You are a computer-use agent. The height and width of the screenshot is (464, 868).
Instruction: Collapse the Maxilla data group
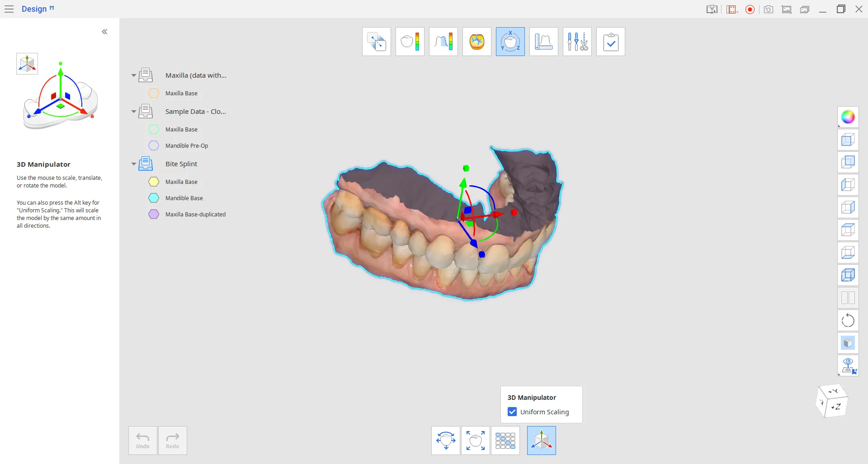(133, 75)
